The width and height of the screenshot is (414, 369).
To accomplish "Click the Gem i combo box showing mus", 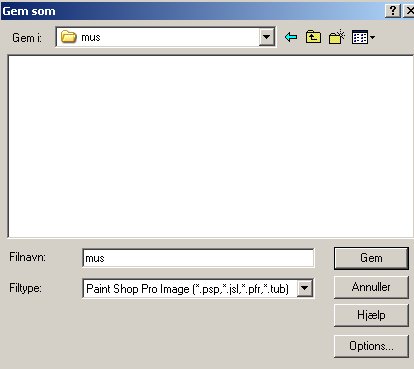I will click(x=166, y=37).
